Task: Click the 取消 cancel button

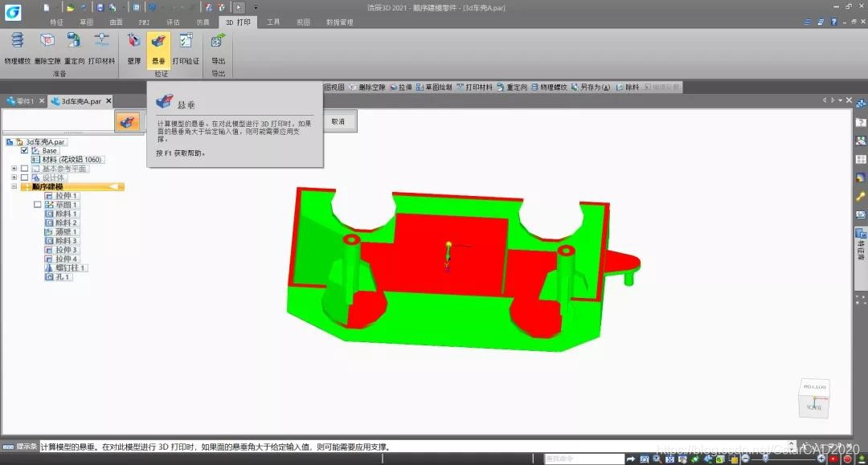Action: (x=338, y=121)
